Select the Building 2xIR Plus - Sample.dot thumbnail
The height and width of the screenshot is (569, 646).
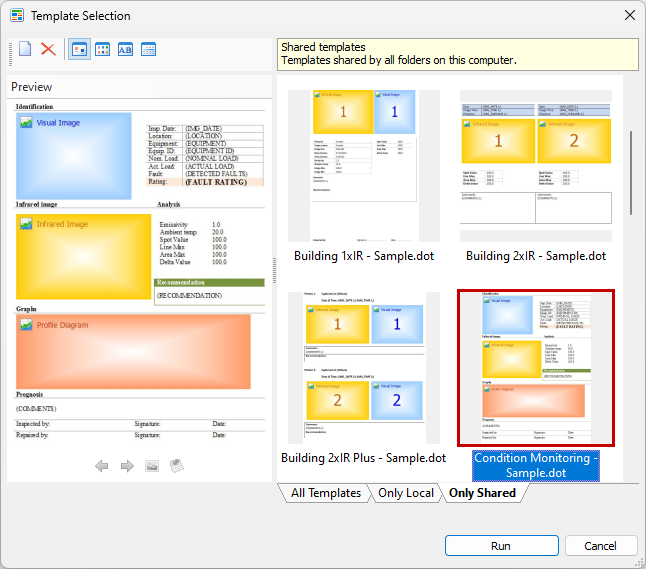[364, 368]
